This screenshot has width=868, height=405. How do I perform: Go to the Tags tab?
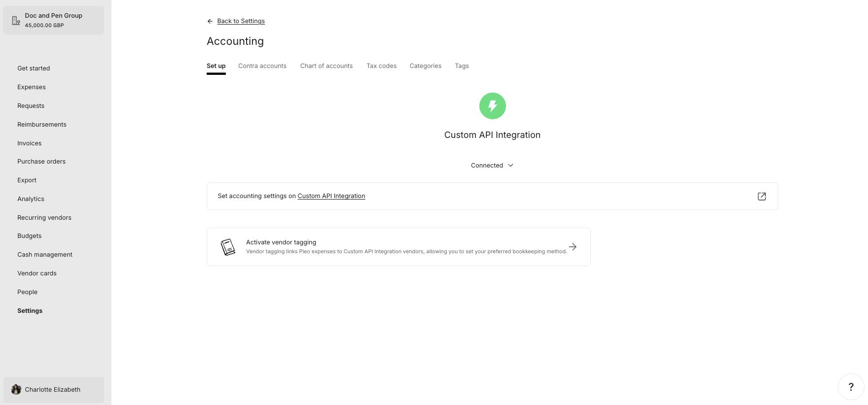pos(462,66)
